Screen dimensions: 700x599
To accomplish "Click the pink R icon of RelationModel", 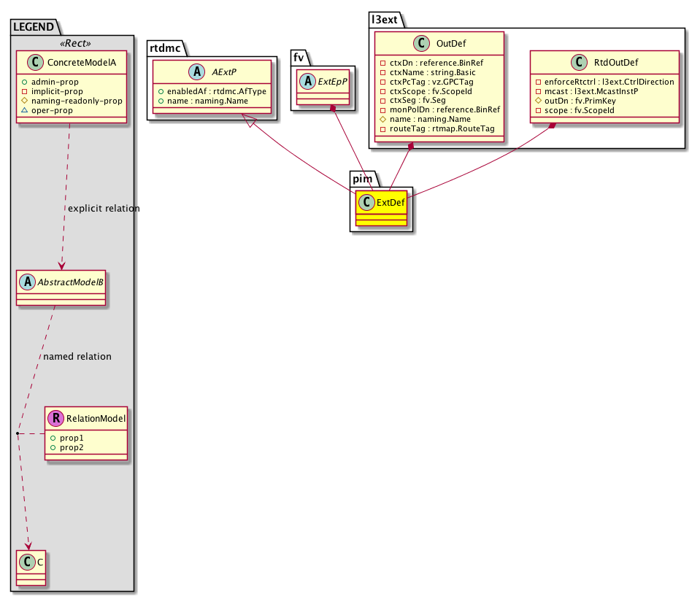I will tap(55, 418).
